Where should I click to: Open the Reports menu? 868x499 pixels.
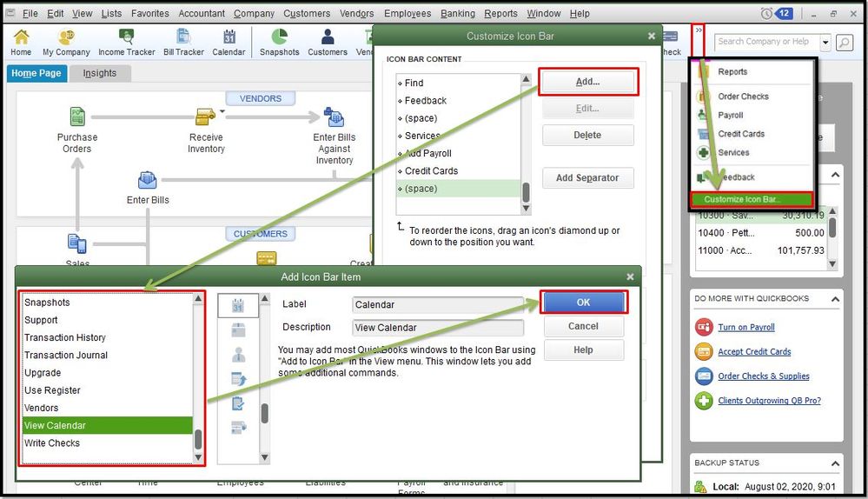point(500,13)
